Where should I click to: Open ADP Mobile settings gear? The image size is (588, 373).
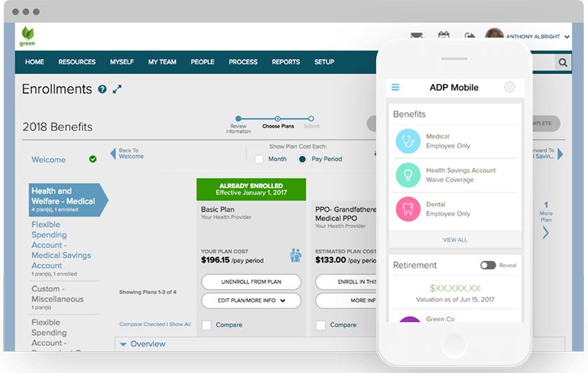pyautogui.click(x=510, y=87)
